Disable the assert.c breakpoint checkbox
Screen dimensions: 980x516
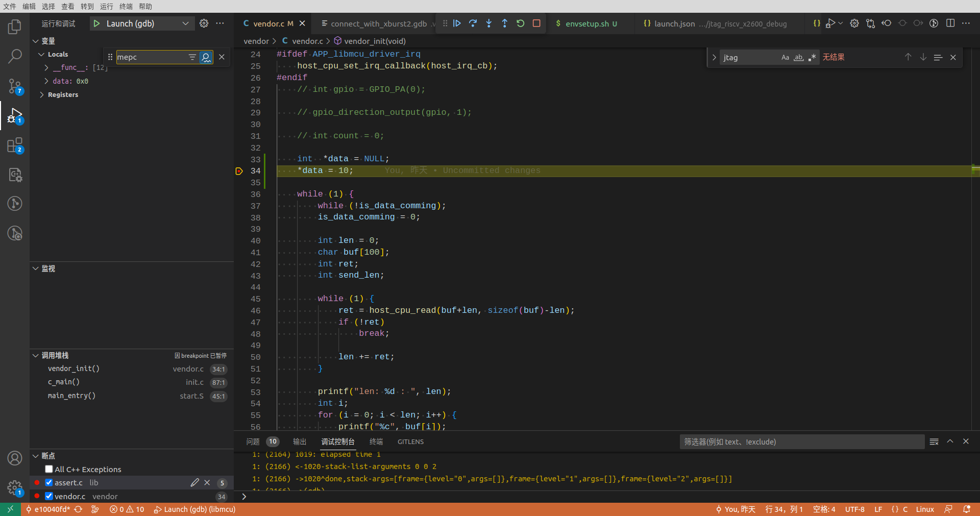coord(49,483)
